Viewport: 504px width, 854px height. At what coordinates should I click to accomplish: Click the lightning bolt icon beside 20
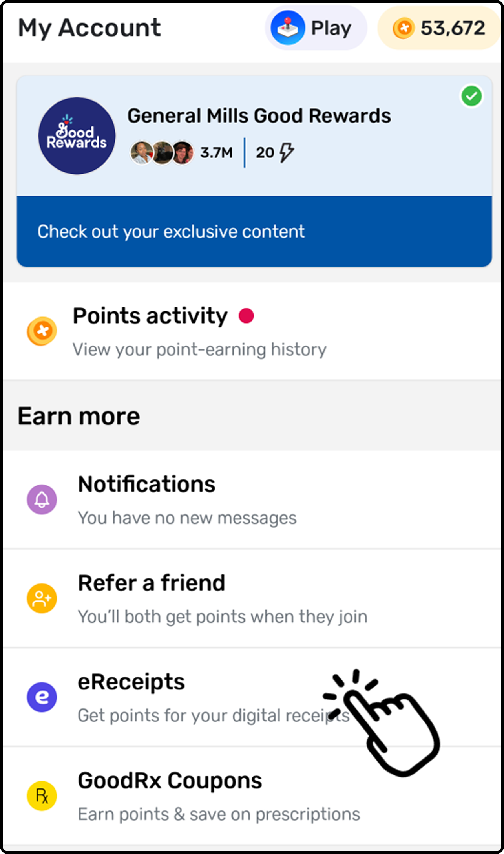287,152
